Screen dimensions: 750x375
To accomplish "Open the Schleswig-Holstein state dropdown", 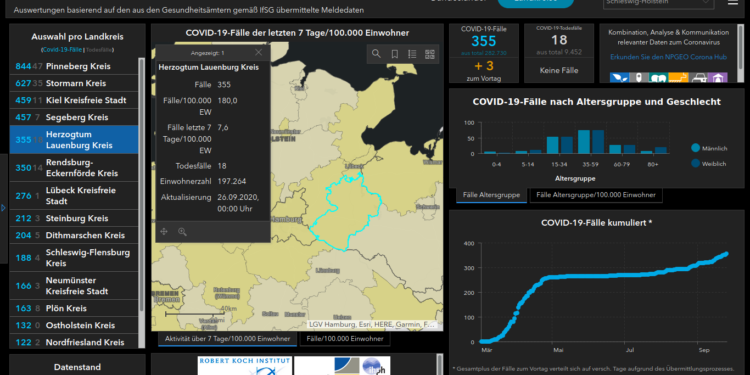I will [x=659, y=3].
